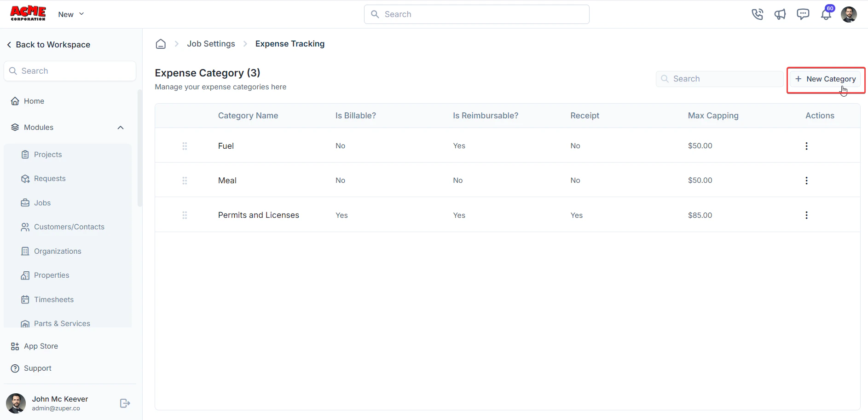868x420 pixels.
Task: Click John Mc Keever's avatar in the sidebar
Action: click(x=16, y=403)
